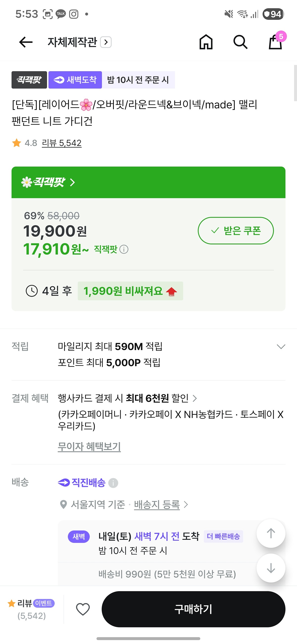297x644 pixels.
Task: Open 행사카드 결제 시 최대 6천원 할인 details
Action: (x=127, y=398)
